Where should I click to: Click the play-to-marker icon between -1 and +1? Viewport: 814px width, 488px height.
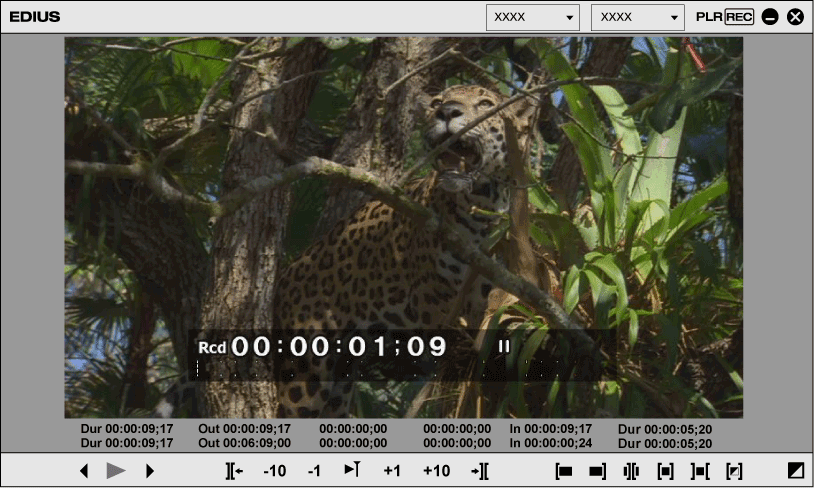[x=352, y=470]
